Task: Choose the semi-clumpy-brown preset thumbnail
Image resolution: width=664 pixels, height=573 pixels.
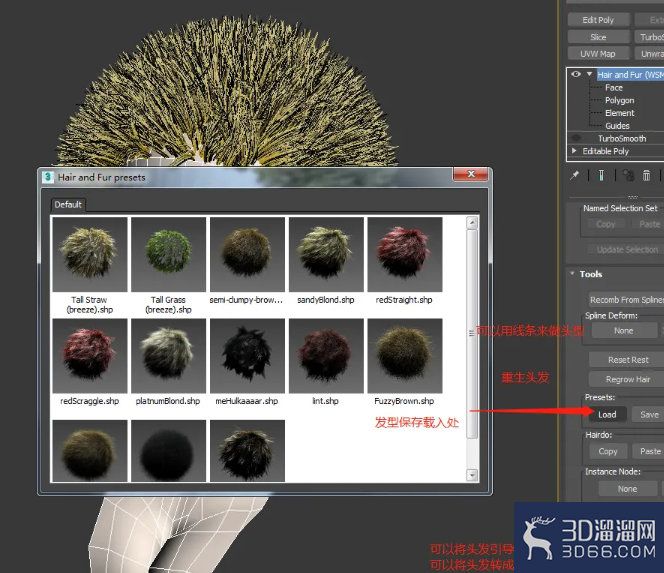Action: pyautogui.click(x=247, y=255)
